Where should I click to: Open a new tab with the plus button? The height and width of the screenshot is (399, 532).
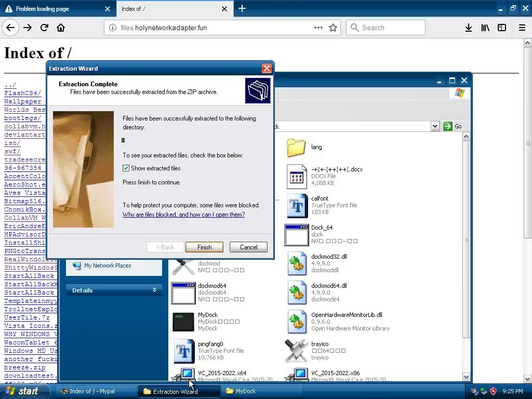[242, 8]
